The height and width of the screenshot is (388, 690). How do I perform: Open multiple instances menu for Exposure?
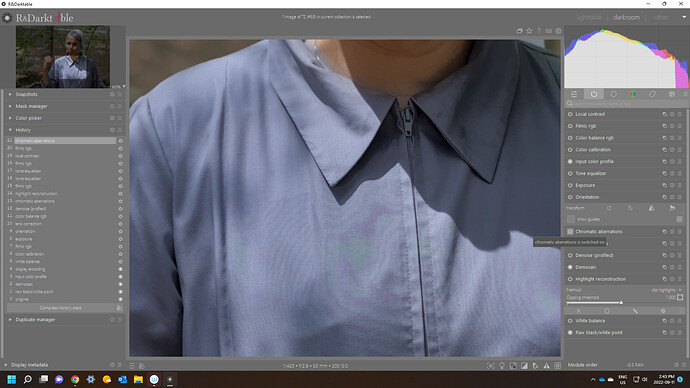(664, 185)
